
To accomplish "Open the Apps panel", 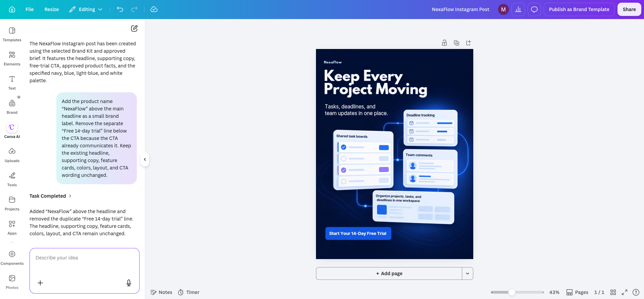I will 12,228.
